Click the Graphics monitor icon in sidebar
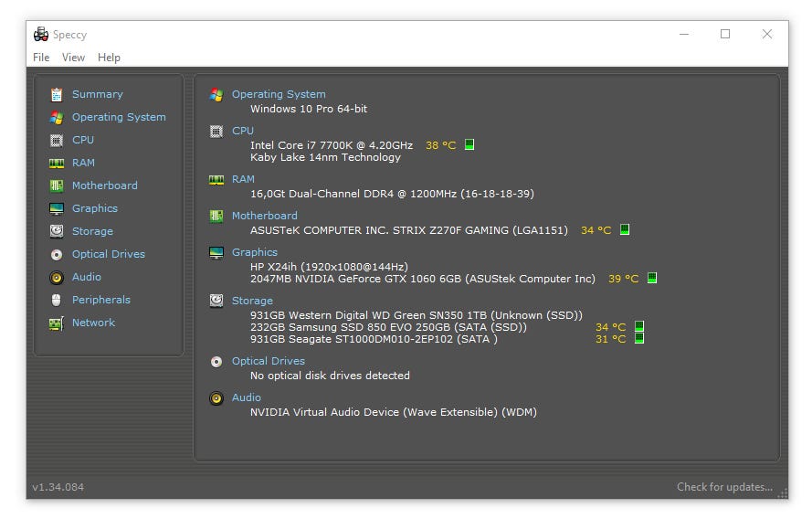The image size is (812, 519). [x=57, y=208]
